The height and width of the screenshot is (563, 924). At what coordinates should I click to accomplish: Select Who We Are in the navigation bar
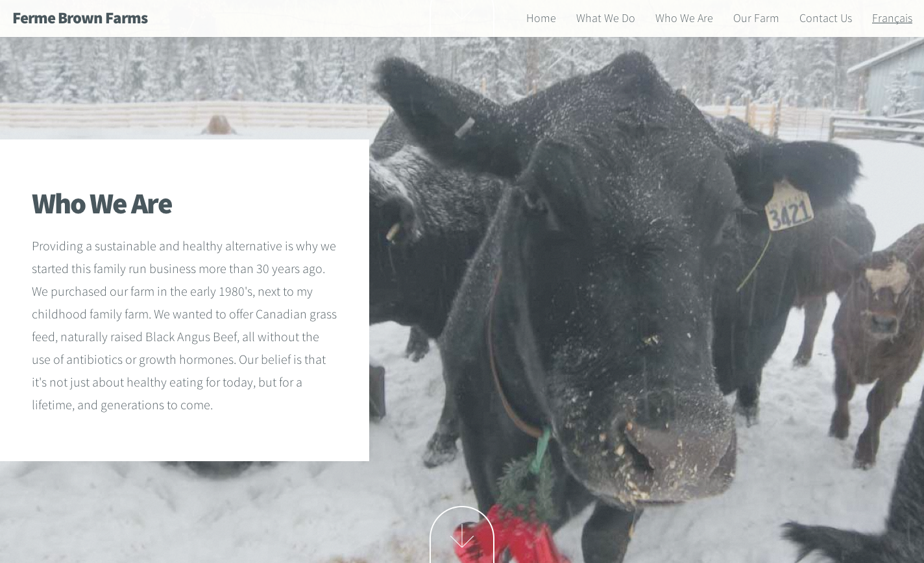[684, 18]
